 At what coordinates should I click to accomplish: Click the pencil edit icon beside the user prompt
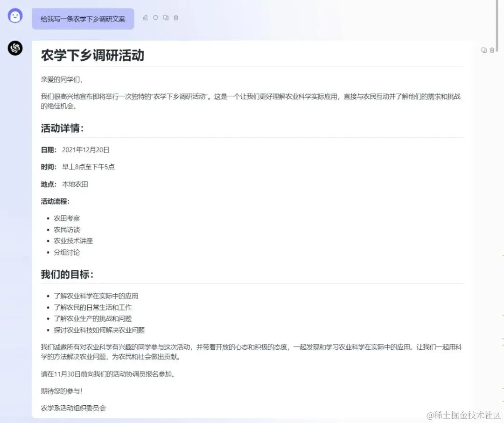pos(145,17)
